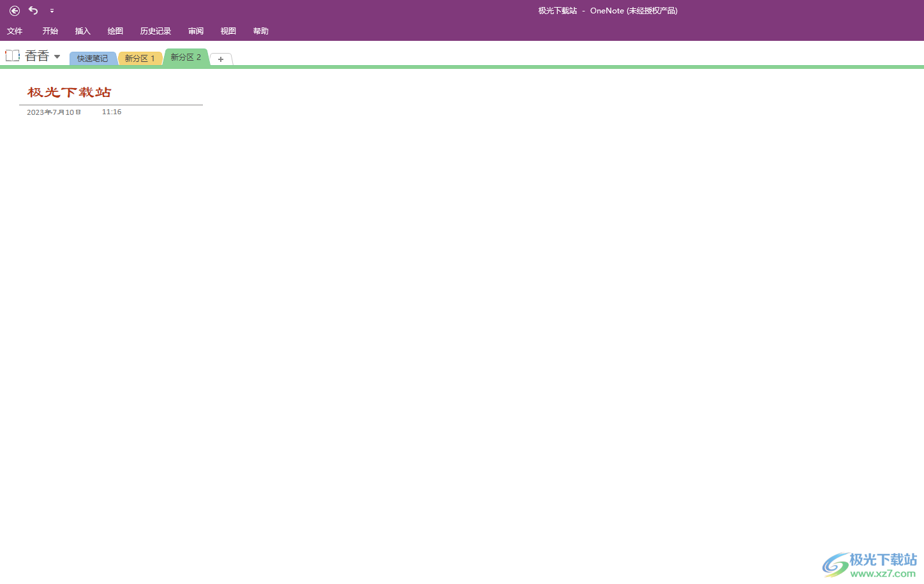Open the 绘图 ribbon tab
This screenshot has width=924, height=584.
coord(115,31)
